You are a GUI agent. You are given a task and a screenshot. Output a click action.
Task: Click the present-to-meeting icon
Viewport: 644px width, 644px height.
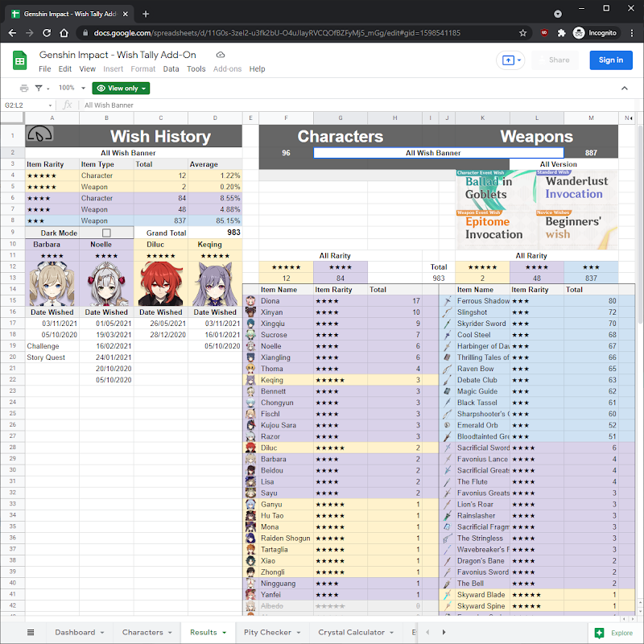[x=508, y=60]
